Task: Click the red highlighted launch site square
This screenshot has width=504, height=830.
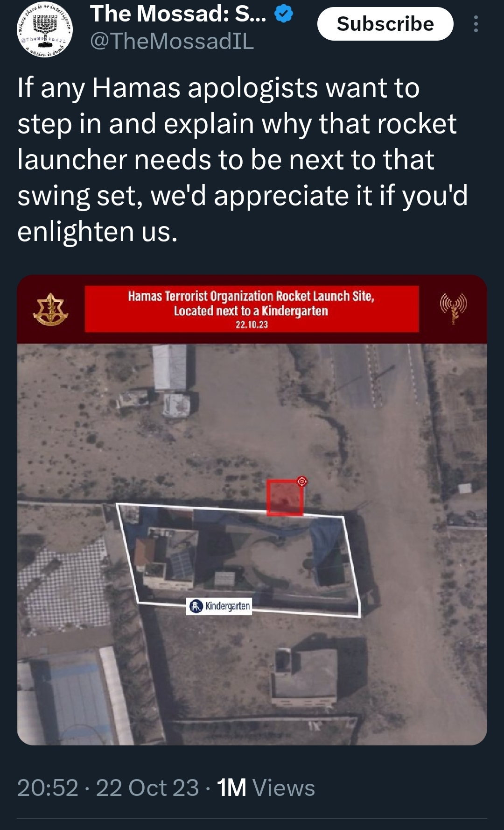Action: (285, 498)
